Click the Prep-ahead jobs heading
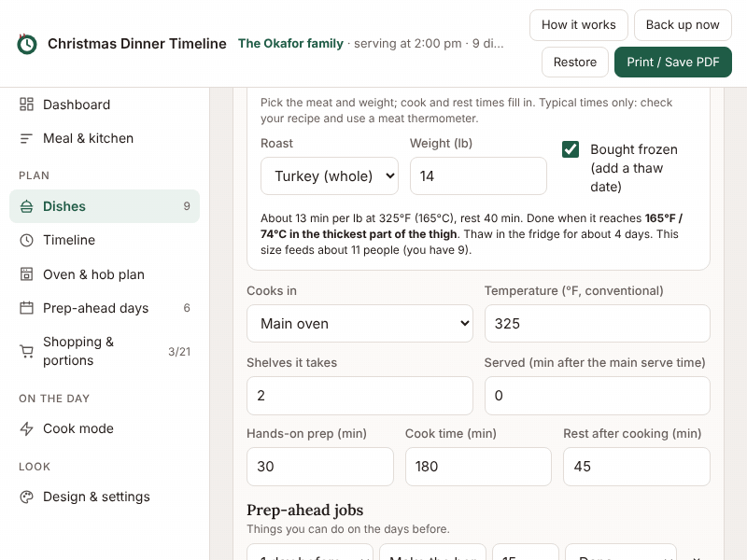The height and width of the screenshot is (560, 747). [305, 510]
